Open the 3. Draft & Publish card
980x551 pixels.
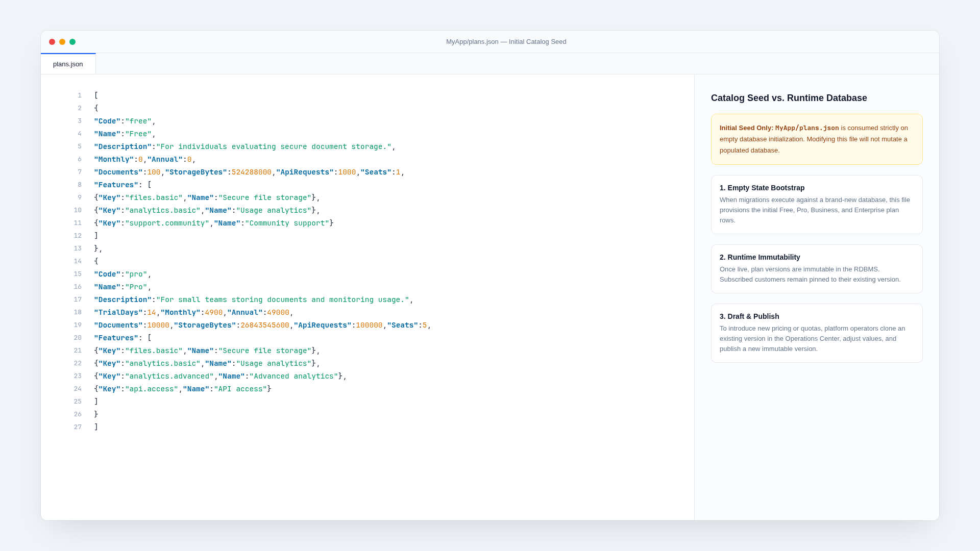(x=817, y=333)
